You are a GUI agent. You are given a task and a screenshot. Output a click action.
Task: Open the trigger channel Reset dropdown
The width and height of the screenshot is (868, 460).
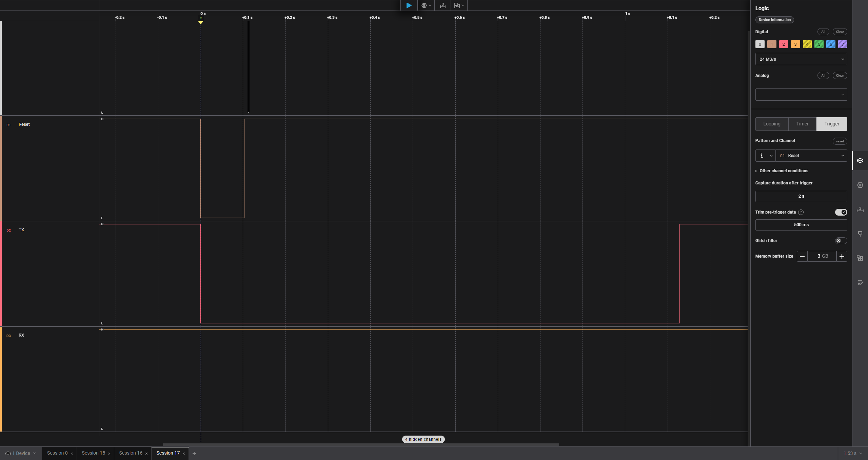pos(811,156)
